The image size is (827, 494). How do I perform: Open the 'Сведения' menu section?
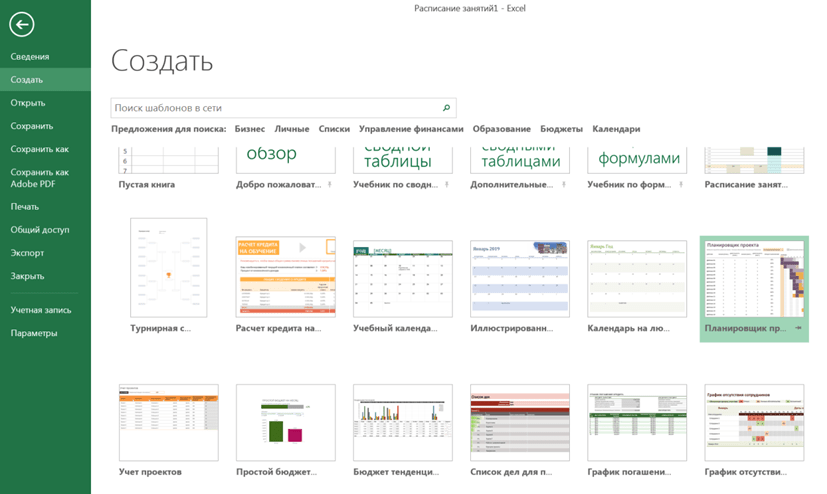(30, 57)
